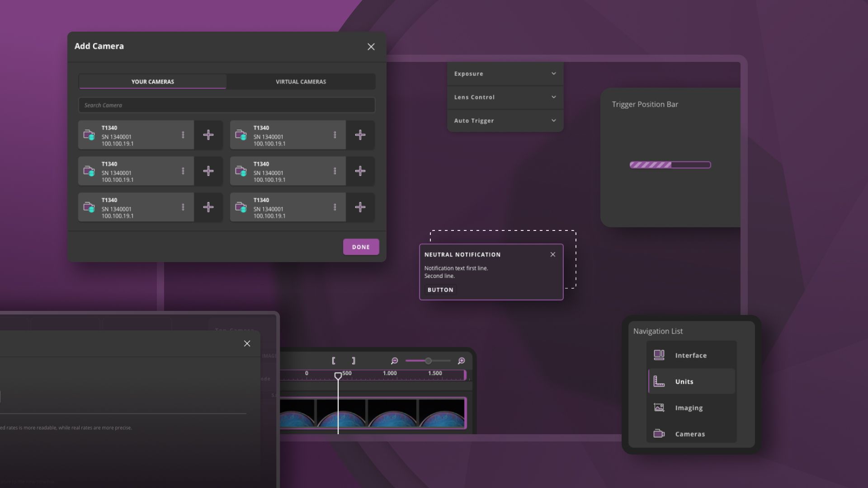
Task: Expand the Auto Trigger section
Action: coord(505,121)
